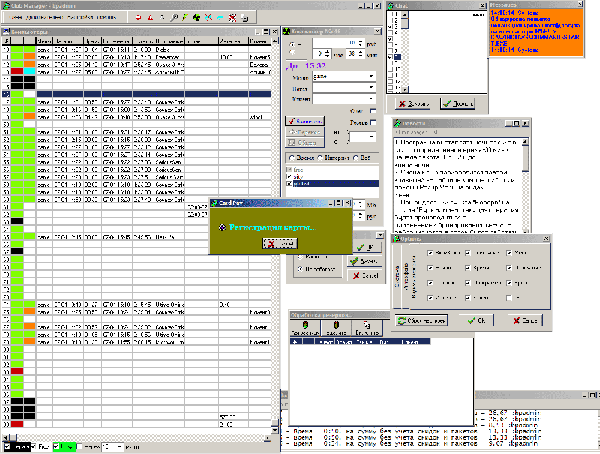Screen dimensions: 600x454
Task: Click the green refresh button in Options window
Action: 421,320
